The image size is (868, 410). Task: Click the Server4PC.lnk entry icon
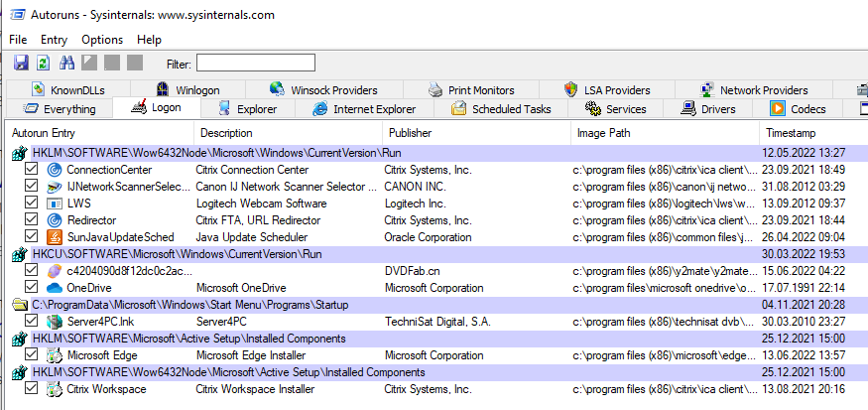[x=54, y=322]
